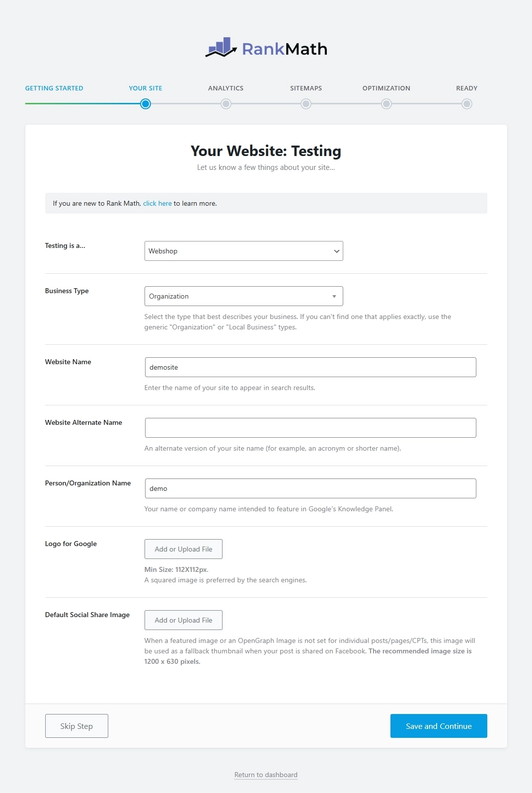Follow the Return to dashboard link

click(x=266, y=775)
